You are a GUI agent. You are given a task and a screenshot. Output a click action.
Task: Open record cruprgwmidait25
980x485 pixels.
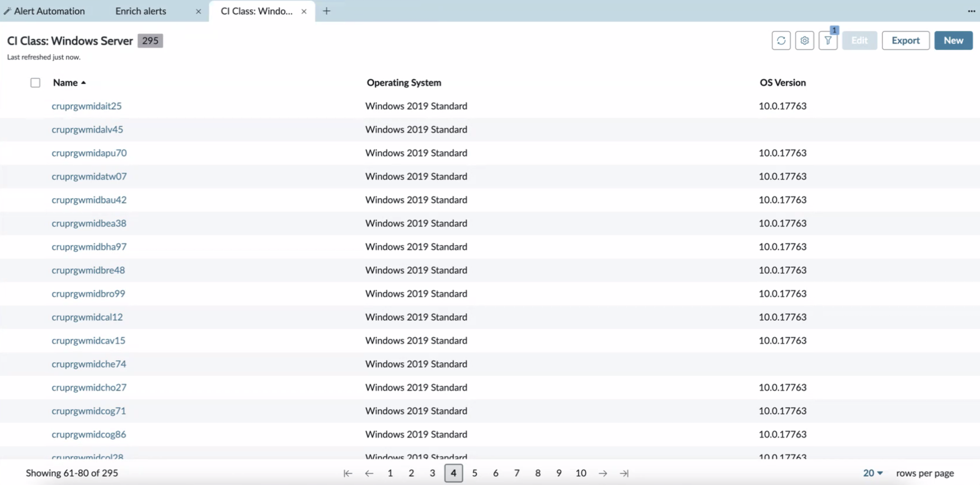87,106
